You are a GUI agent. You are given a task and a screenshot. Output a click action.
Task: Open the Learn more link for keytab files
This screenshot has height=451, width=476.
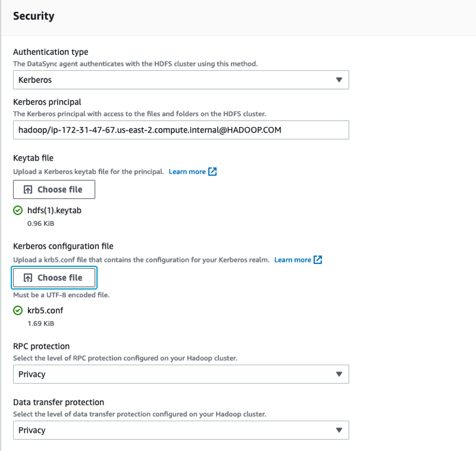click(189, 171)
